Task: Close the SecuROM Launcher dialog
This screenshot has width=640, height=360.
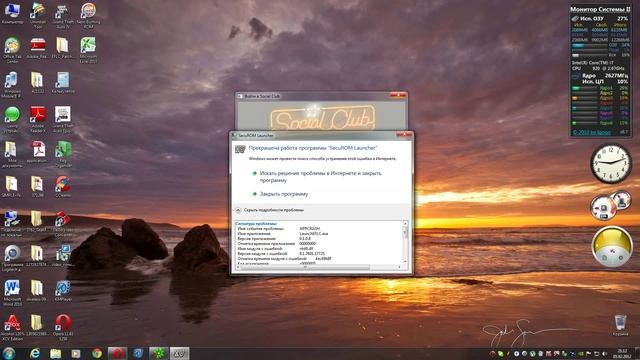Action: coord(404,135)
